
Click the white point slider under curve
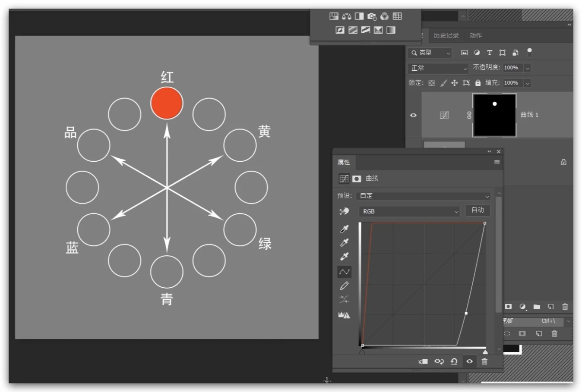pyautogui.click(x=485, y=352)
